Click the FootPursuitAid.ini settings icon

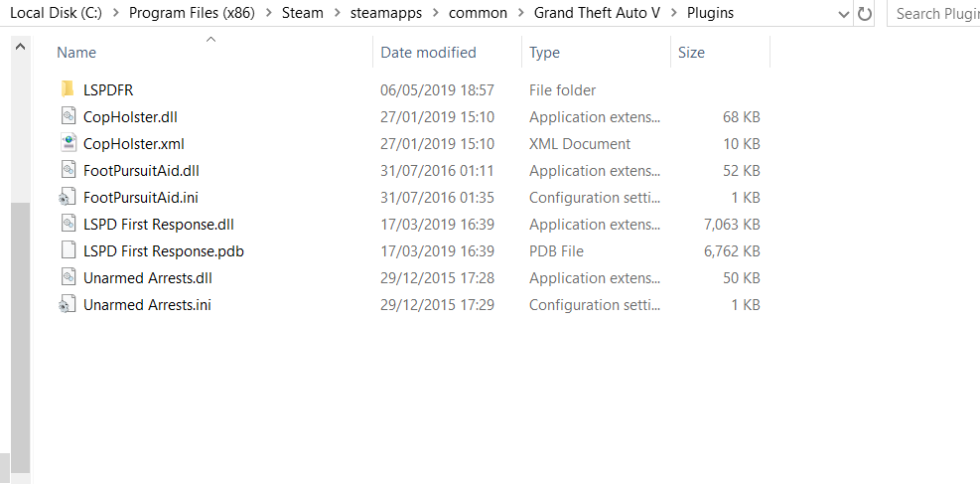pyautogui.click(x=69, y=198)
